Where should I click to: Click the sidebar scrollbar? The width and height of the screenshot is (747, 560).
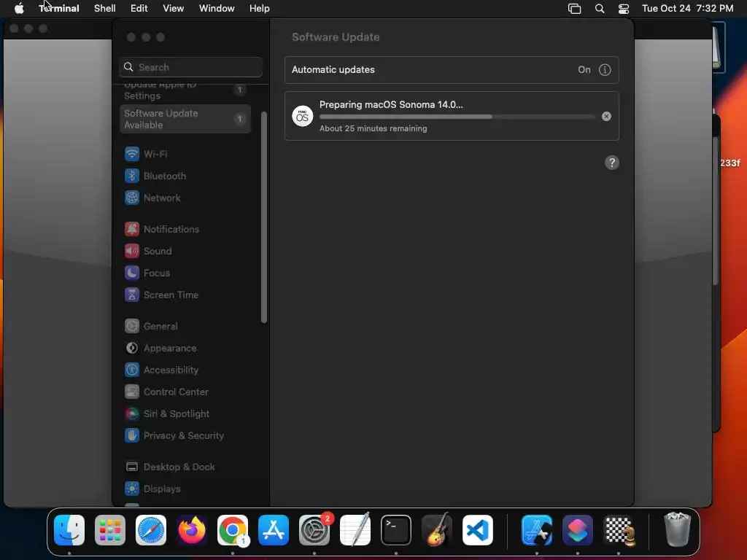[x=264, y=217]
